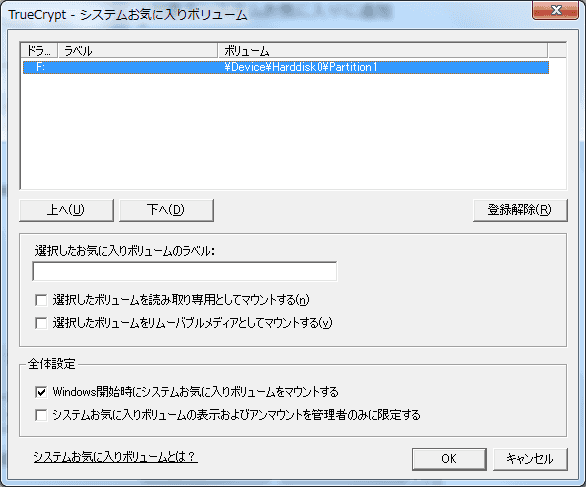This screenshot has width=586, height=487.
Task: Sort list by ドラ... drive column header
Action: pyautogui.click(x=39, y=50)
